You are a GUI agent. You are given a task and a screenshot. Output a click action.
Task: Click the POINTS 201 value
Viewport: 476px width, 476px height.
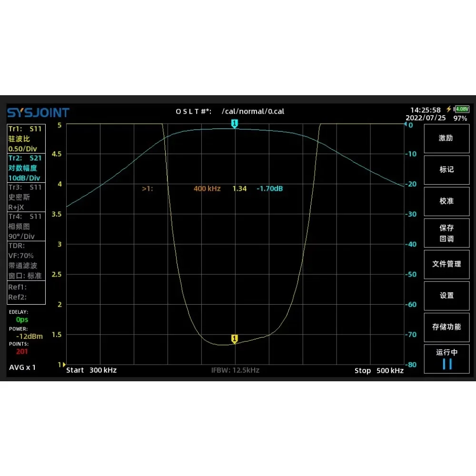pyautogui.click(x=22, y=352)
